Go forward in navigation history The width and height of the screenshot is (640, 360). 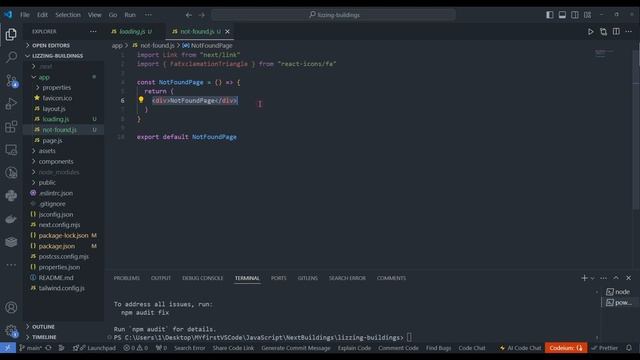tap(202, 15)
